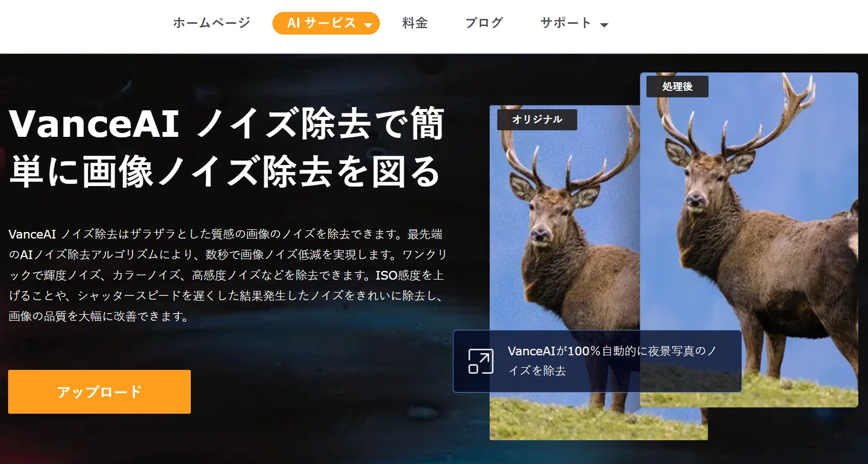Open the ブログ page

coord(484,23)
